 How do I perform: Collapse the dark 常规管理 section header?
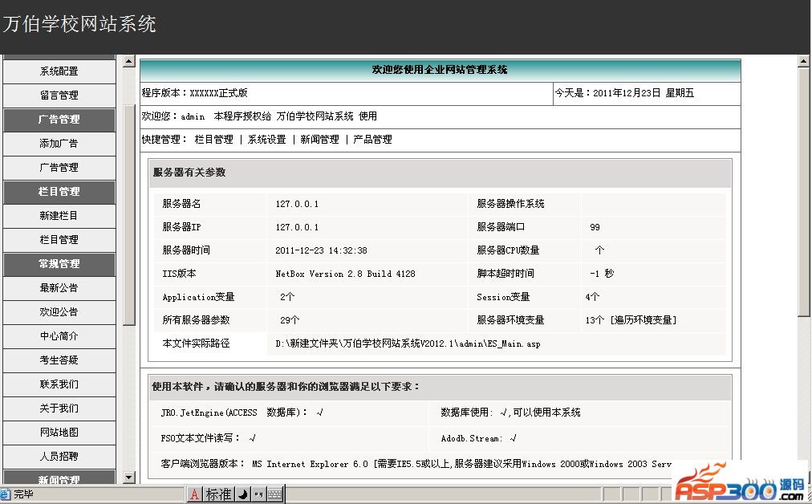(x=59, y=264)
